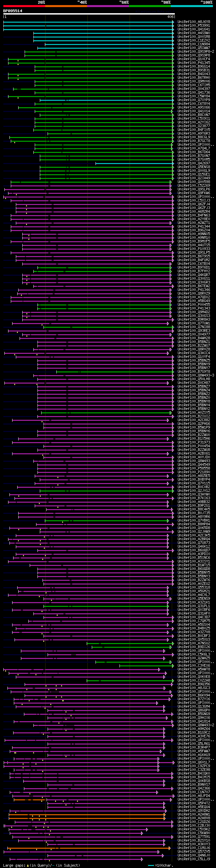The image size is (216, 868).
Task: Select hit label UniRef100_Q9S9P8-2
Action: pyautogui.click(x=196, y=52)
